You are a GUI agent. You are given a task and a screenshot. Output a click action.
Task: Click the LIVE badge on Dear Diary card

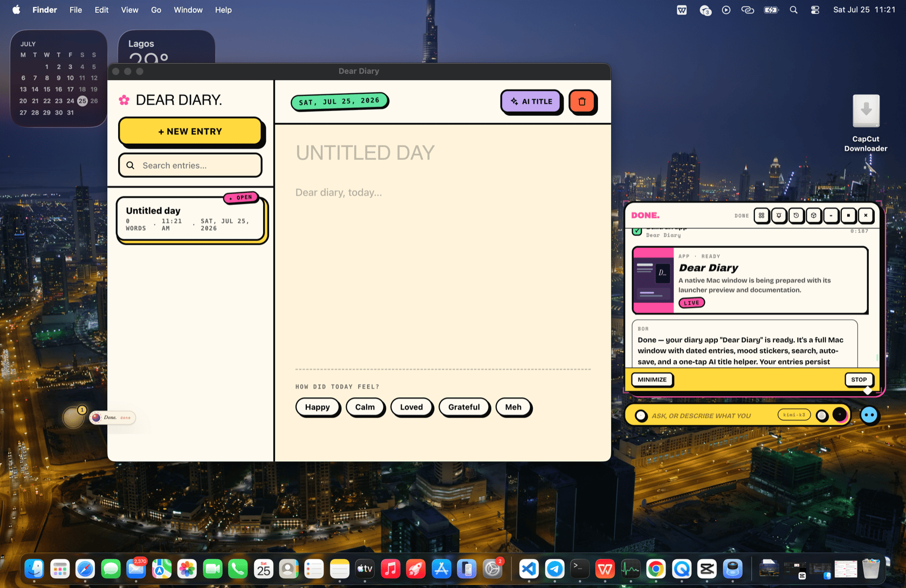pyautogui.click(x=691, y=303)
